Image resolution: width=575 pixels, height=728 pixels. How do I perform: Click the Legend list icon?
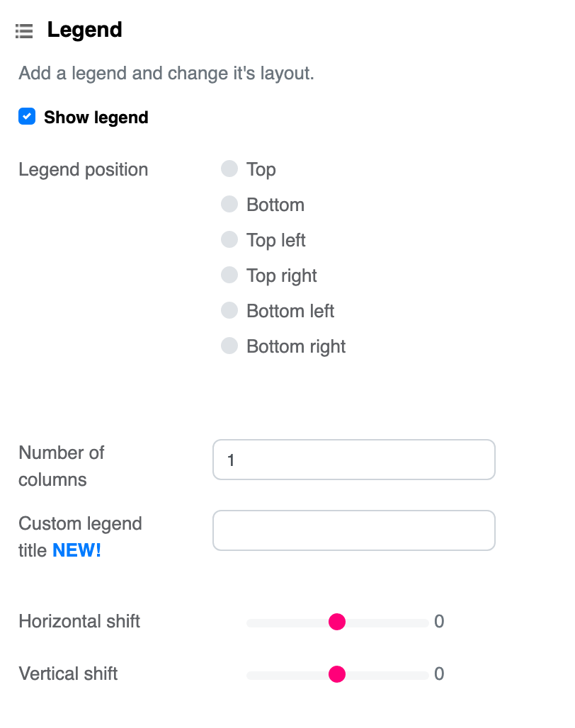point(24,31)
